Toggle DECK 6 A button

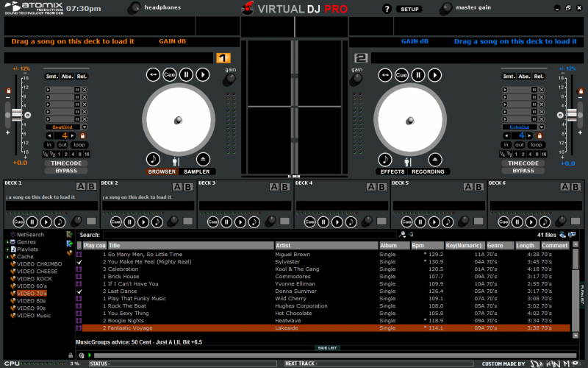click(565, 187)
